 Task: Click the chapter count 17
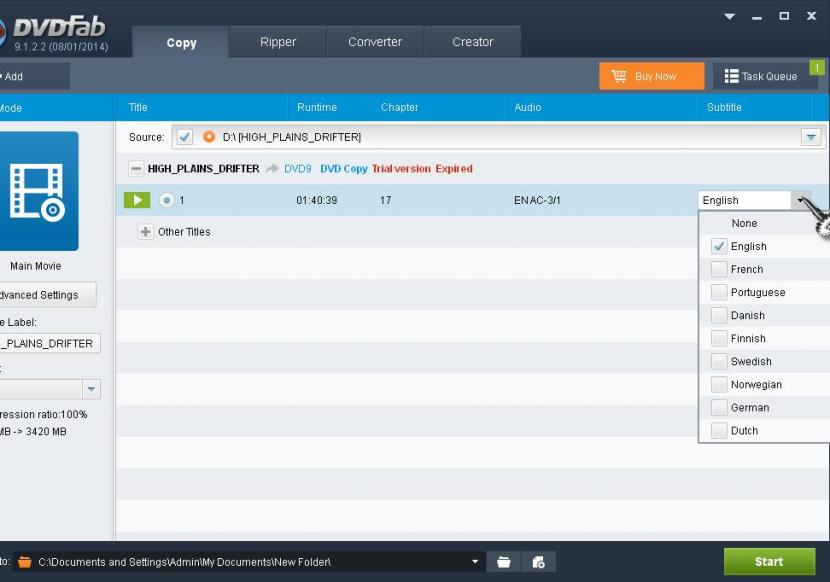pyautogui.click(x=385, y=200)
